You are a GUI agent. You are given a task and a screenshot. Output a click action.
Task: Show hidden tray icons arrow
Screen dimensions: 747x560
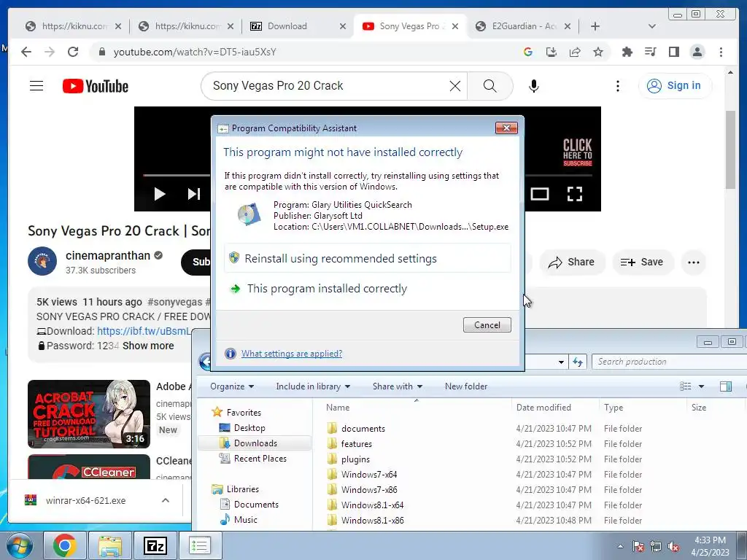tap(620, 547)
